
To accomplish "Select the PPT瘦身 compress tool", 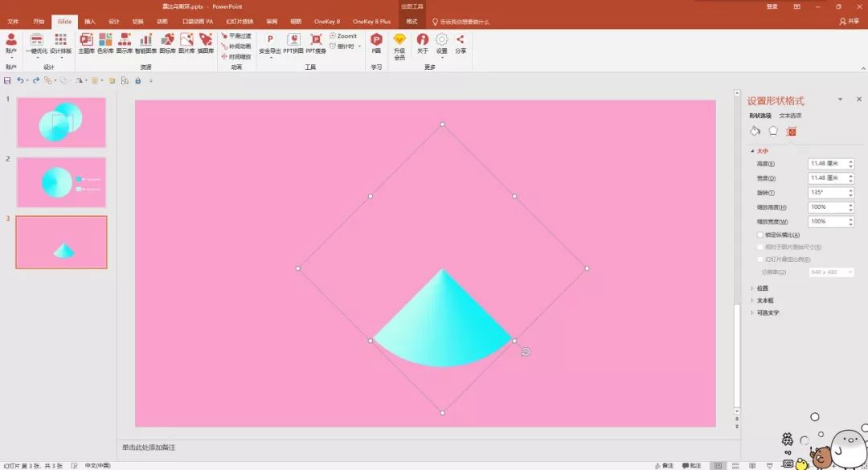I will coord(316,43).
